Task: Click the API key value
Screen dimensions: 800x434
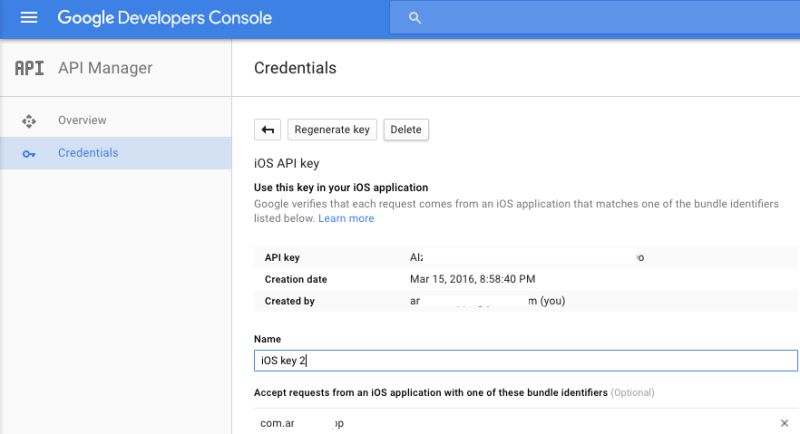Action: 527,258
